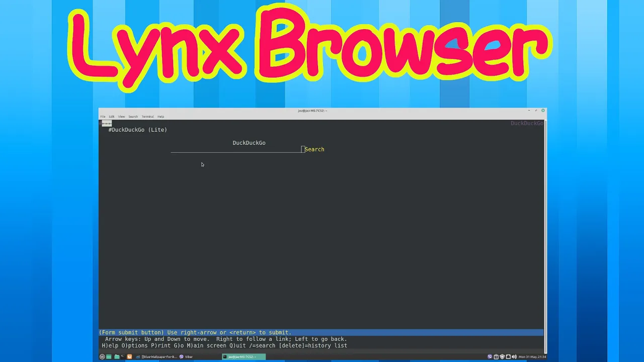Open the File menu in terminal
Image resolution: width=644 pixels, height=362 pixels.
(x=103, y=117)
